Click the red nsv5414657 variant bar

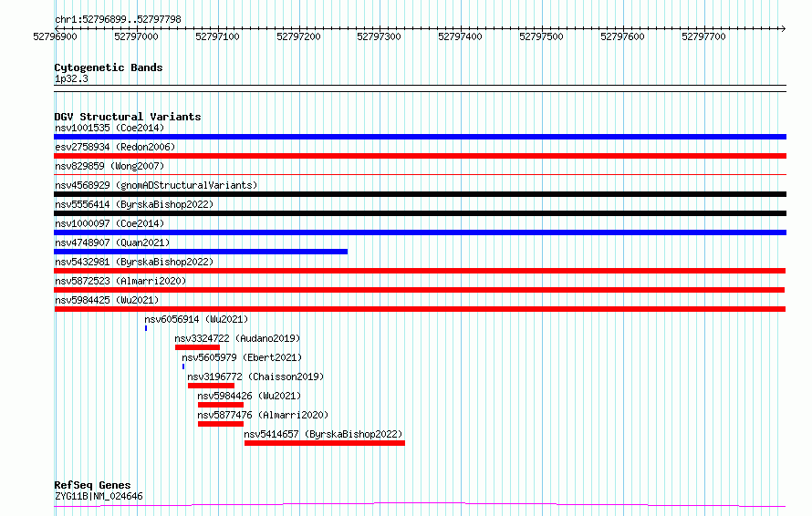(325, 443)
